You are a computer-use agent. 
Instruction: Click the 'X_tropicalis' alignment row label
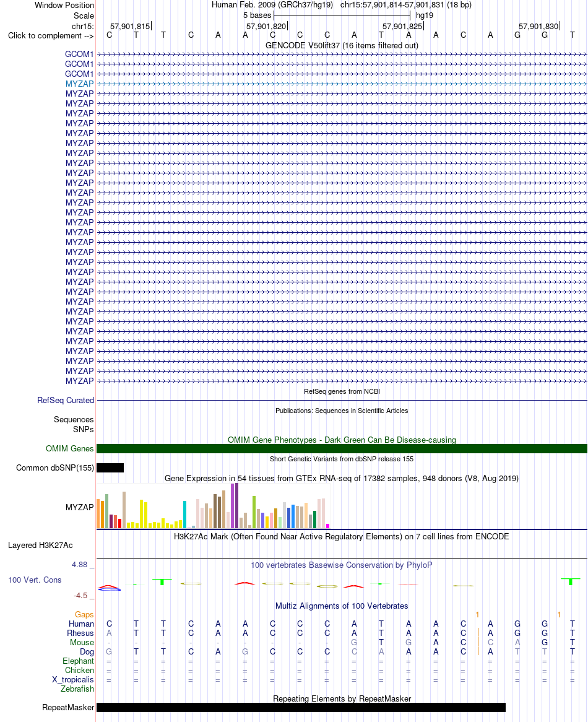(72, 680)
